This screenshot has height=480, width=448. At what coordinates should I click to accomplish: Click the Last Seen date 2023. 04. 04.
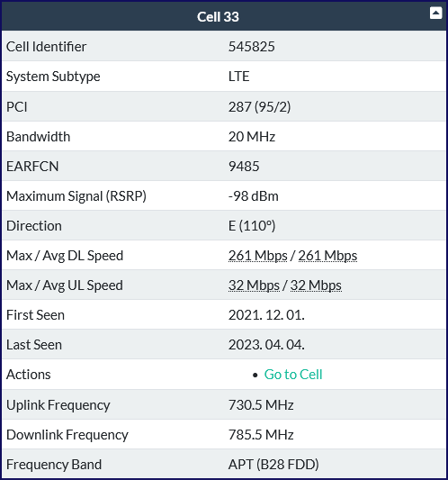[x=266, y=345]
